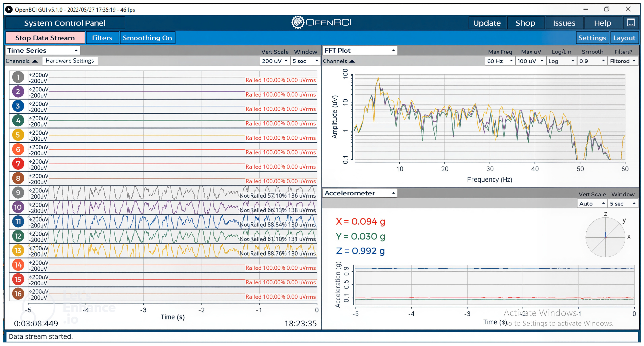Click the blue channel 3 icon
Viewport: 644px width, 346px height.
pyautogui.click(x=18, y=106)
